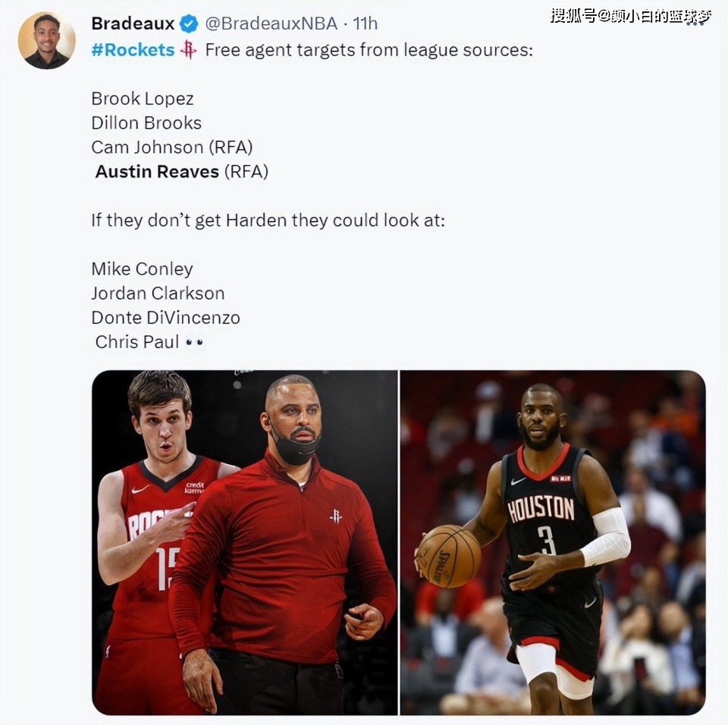Viewport: 728px width, 725px height.
Task: Open the left photo with coach in red
Action: point(245,542)
